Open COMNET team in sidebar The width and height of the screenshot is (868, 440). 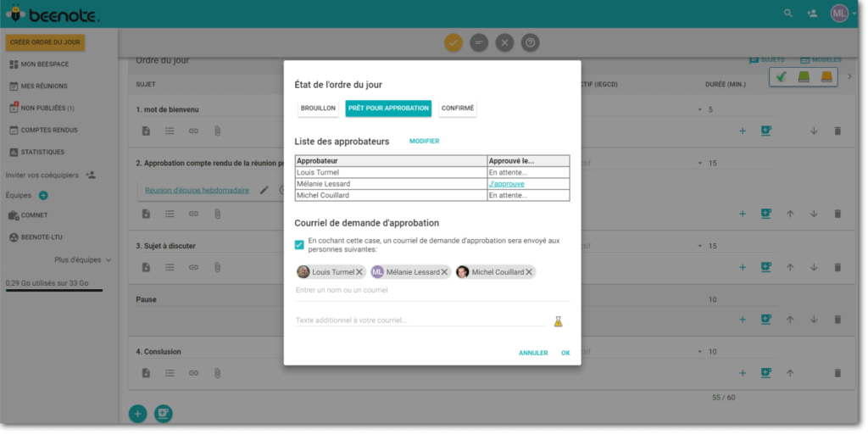(x=28, y=215)
